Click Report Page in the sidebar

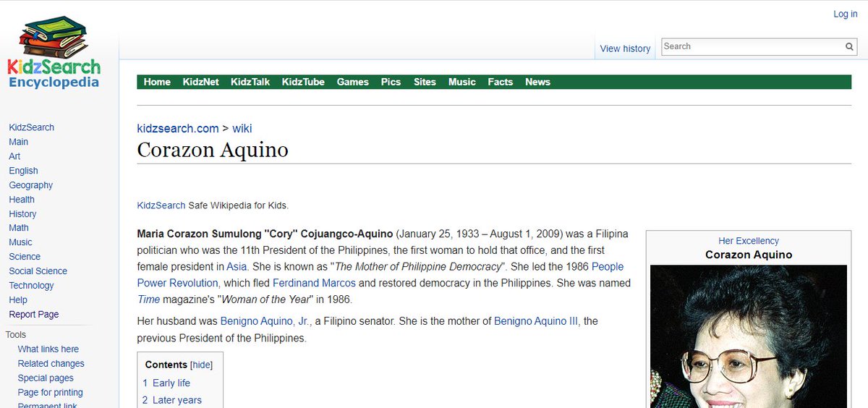click(x=34, y=315)
